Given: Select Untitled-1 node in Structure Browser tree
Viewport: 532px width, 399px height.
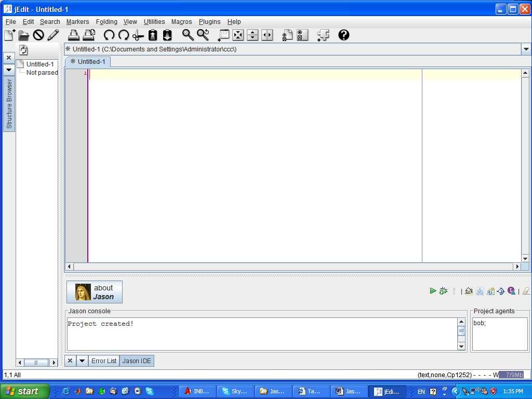Looking at the screenshot, I should (40, 64).
